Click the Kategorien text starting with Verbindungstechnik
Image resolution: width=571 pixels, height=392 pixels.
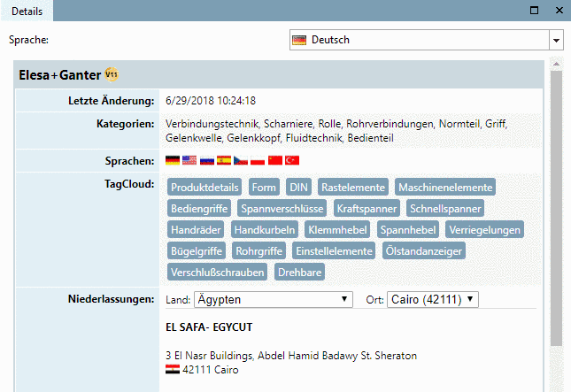tap(336, 131)
